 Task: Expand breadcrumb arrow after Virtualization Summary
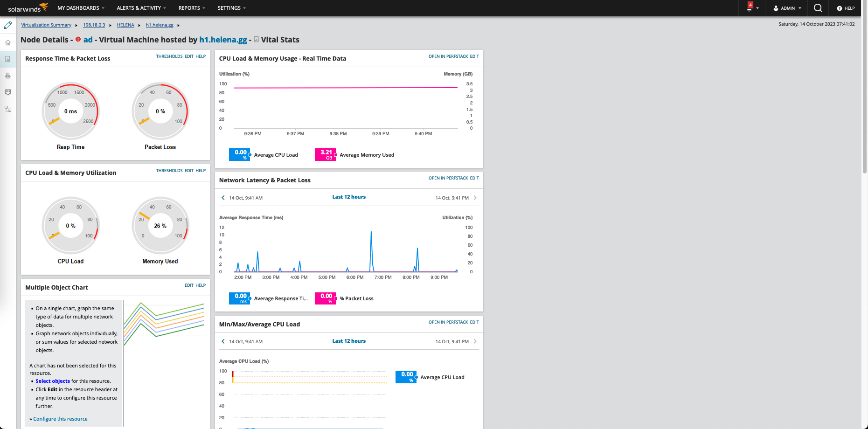point(76,25)
